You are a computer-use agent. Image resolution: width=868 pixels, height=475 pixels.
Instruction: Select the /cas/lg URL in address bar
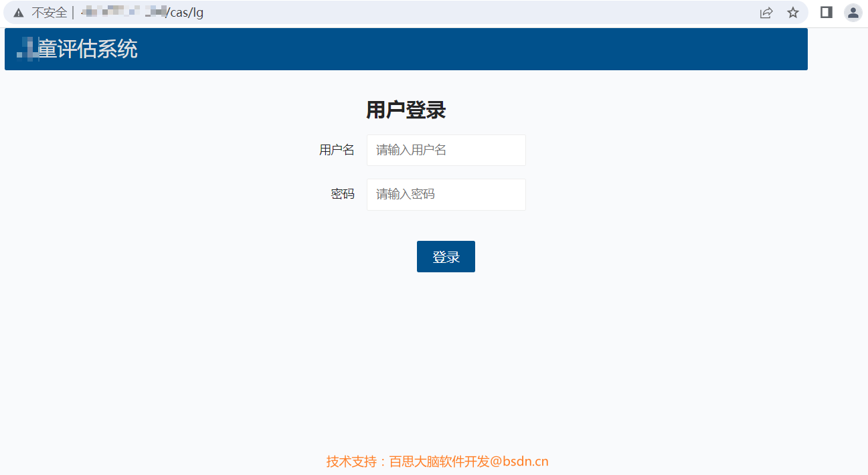[185, 13]
